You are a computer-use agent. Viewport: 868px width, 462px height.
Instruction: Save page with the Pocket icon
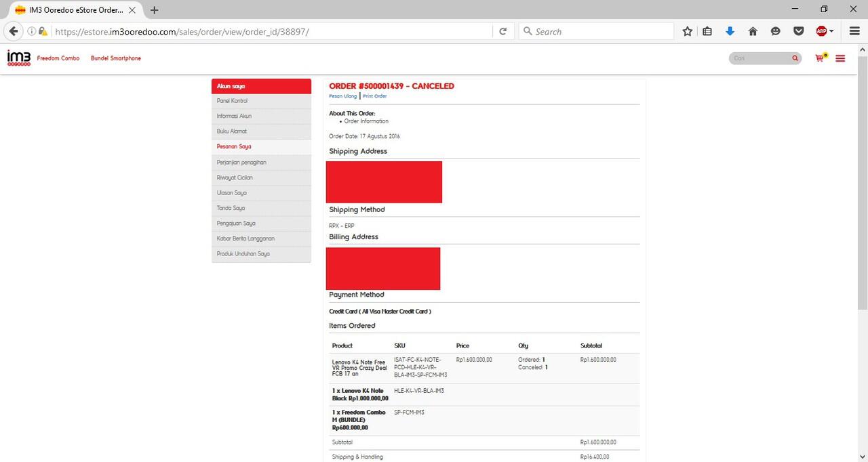799,31
